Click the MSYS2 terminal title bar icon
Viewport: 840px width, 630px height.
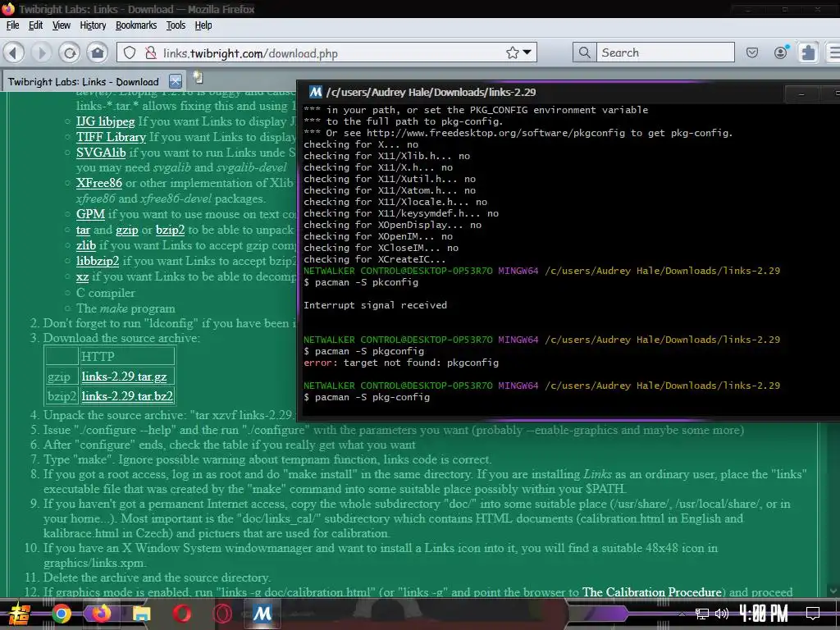tap(316, 92)
